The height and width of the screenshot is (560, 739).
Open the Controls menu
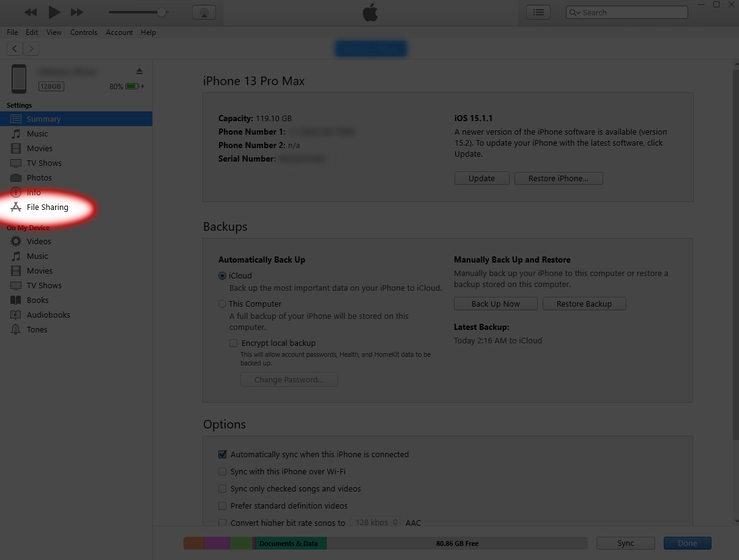[x=84, y=32]
